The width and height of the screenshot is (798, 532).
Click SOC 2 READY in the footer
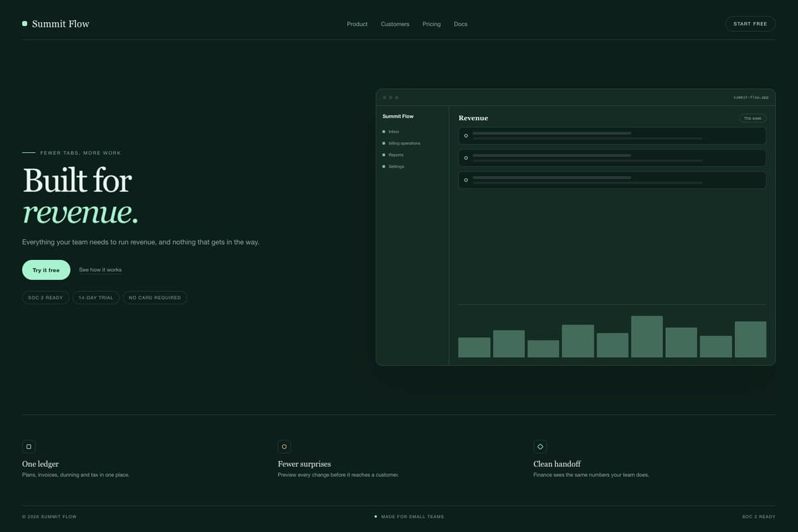click(759, 517)
